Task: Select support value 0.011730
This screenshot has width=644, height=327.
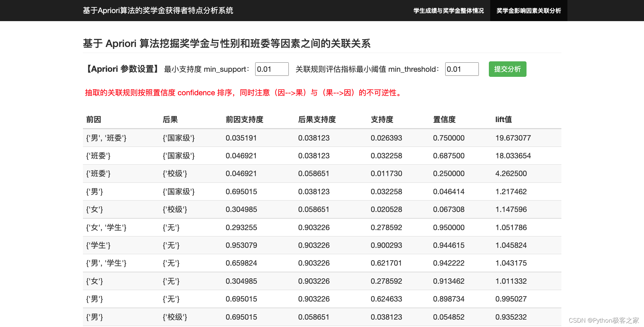Action: coord(386,173)
